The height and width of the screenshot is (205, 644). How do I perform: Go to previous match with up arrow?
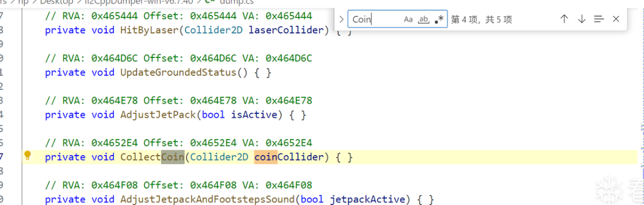564,19
